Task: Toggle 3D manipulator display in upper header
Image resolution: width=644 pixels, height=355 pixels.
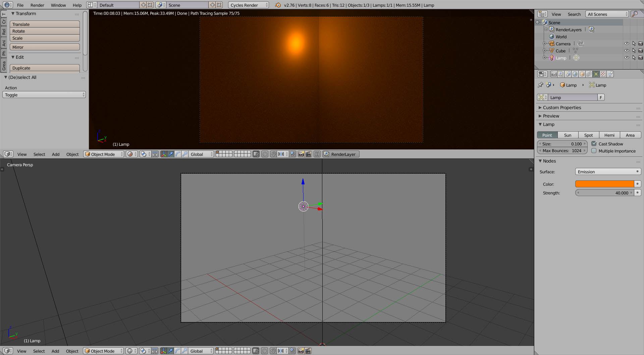Action: click(x=164, y=154)
